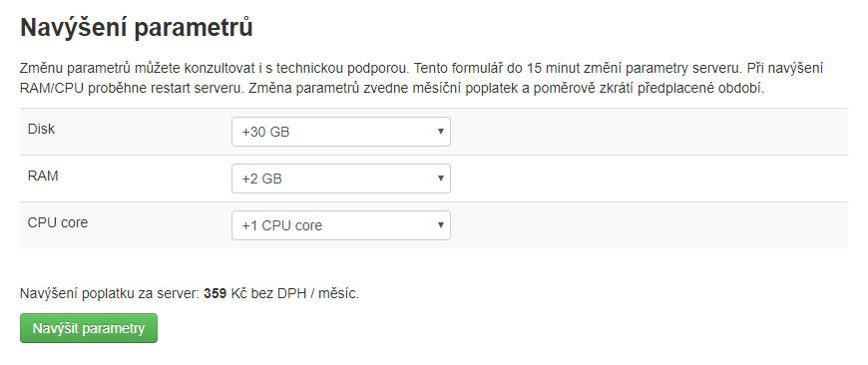This screenshot has width=868, height=365.
Task: Select the +1 CPU core value text
Action: (281, 225)
